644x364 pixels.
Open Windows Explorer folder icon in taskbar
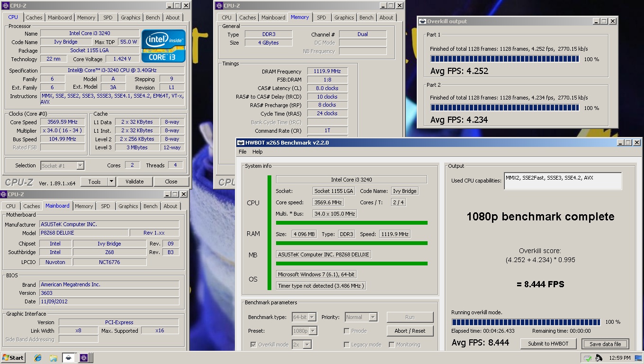point(54,358)
